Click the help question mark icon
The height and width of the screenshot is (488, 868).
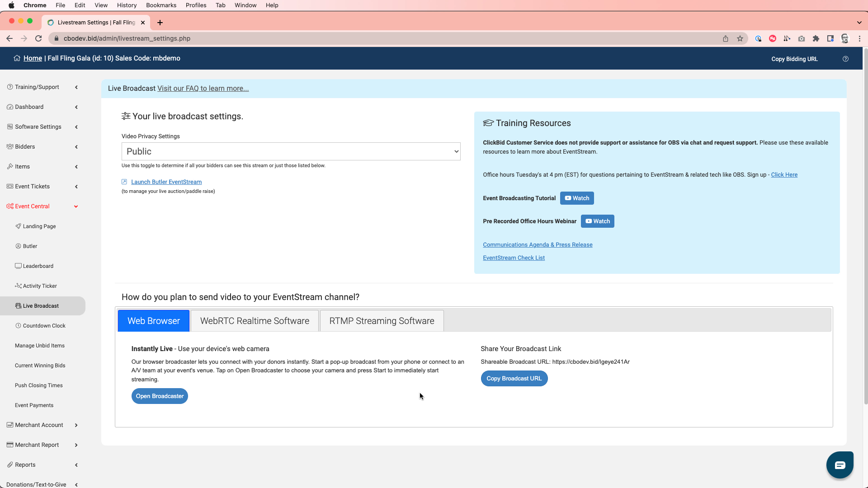845,59
